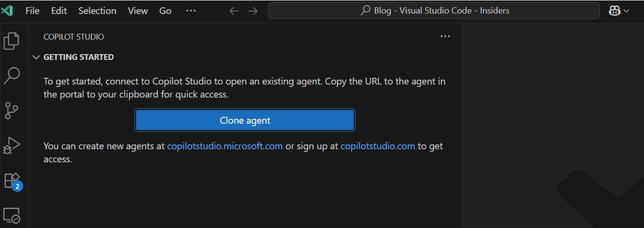Image resolution: width=644 pixels, height=228 pixels.
Task: Open Run and Debug view icon
Action: (12, 145)
